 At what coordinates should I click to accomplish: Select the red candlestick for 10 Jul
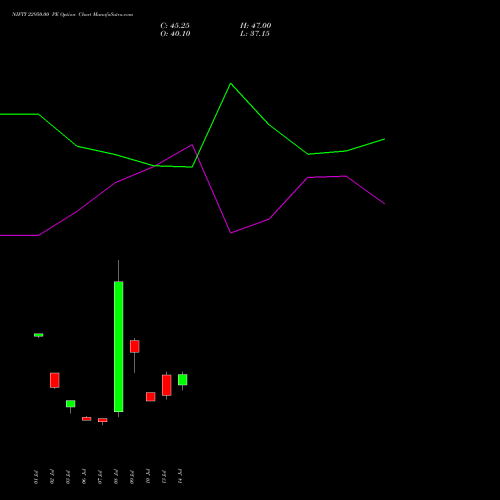tap(151, 397)
